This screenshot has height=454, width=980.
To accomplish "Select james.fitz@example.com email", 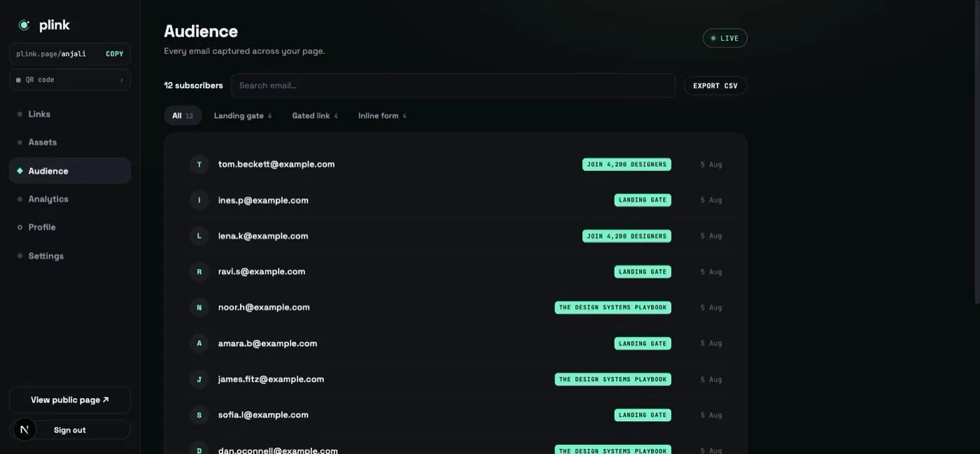I will (271, 379).
